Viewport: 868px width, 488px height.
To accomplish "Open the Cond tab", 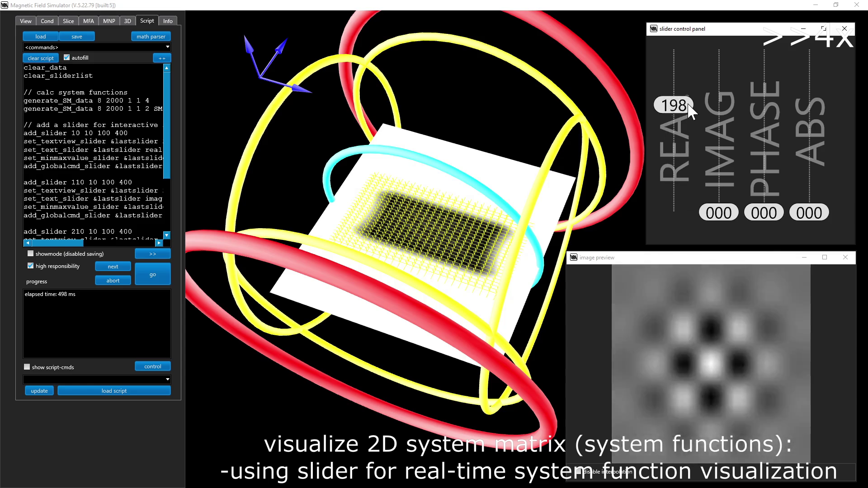I will 47,21.
